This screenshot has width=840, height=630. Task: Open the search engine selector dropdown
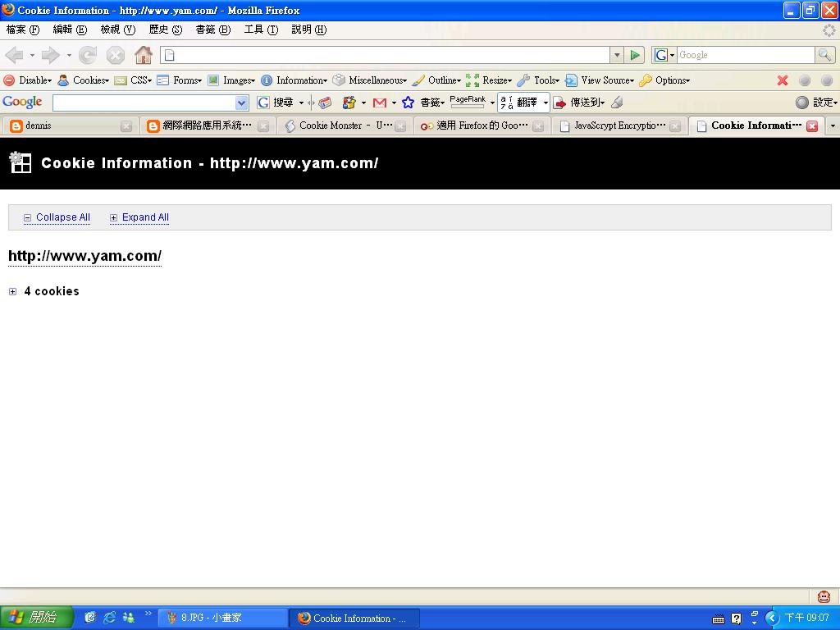tap(664, 55)
